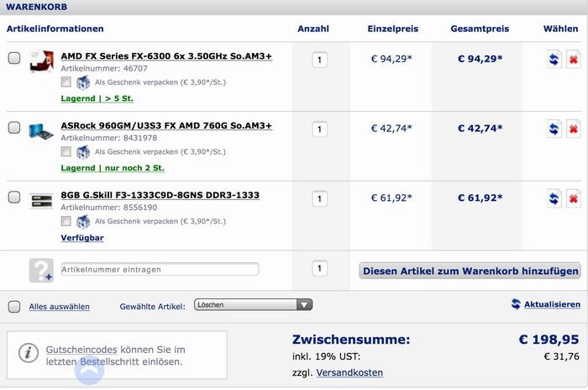Click the scroll-to-top arrow circle
Screen dimensions: 588x390
[x=89, y=370]
